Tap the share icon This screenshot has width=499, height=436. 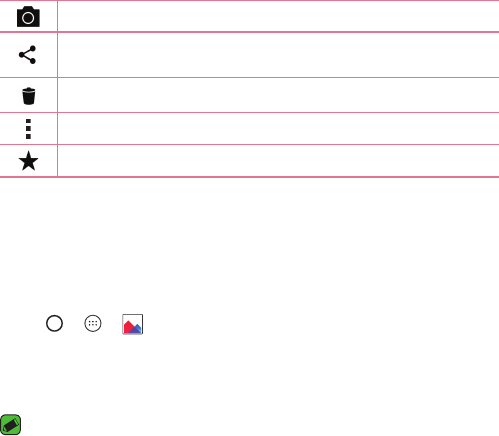(27, 55)
